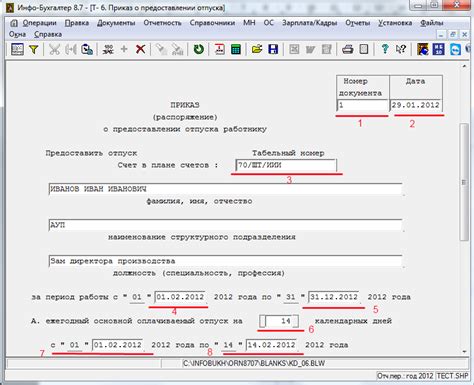The image size is (474, 385).
Task: Open the Окна menu
Action: tap(17, 34)
